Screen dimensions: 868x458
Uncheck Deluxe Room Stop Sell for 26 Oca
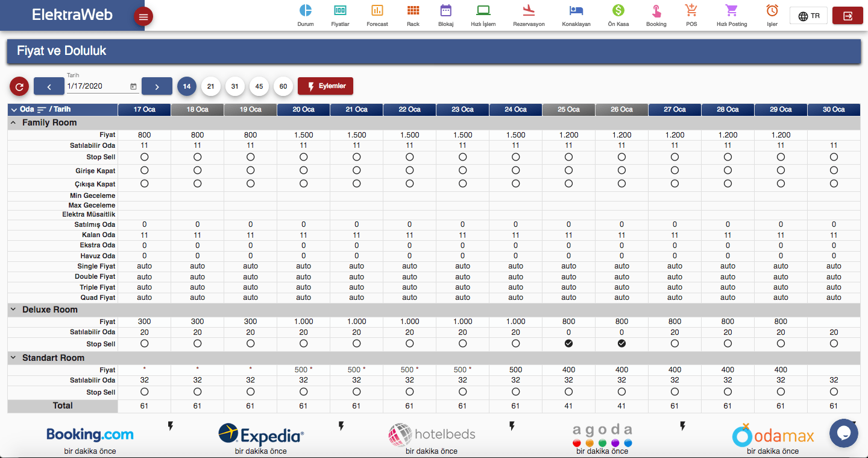[621, 343]
